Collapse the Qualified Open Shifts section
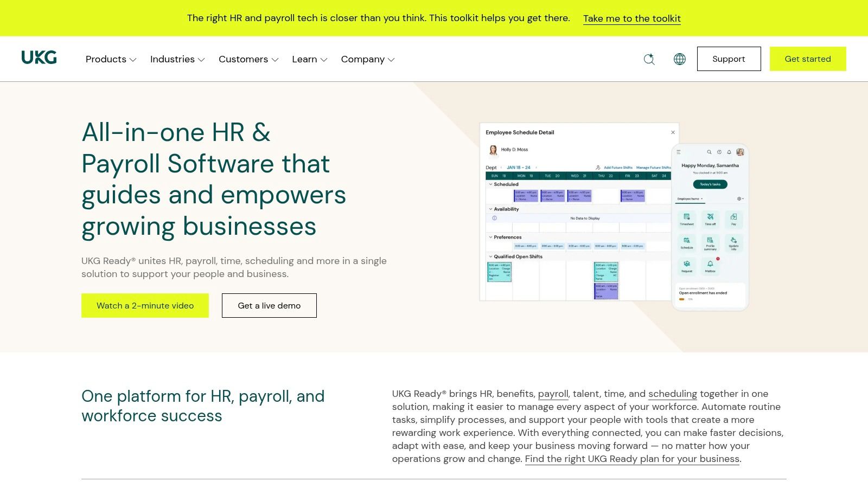The image size is (868, 488). pyautogui.click(x=490, y=256)
